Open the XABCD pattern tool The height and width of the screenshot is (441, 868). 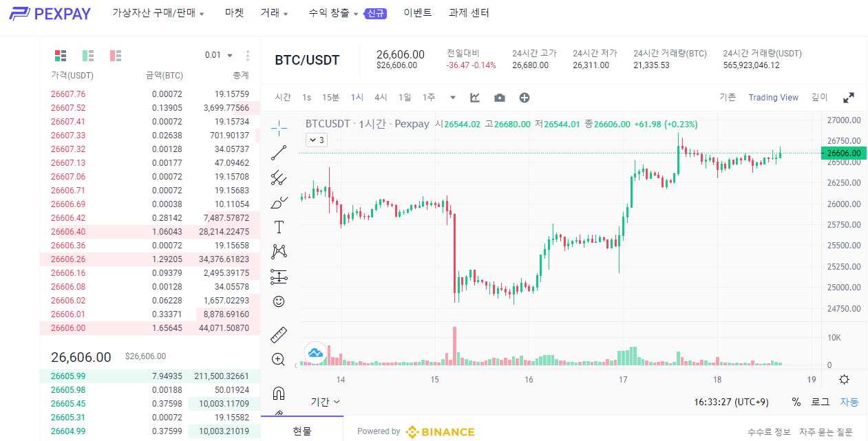coord(278,252)
